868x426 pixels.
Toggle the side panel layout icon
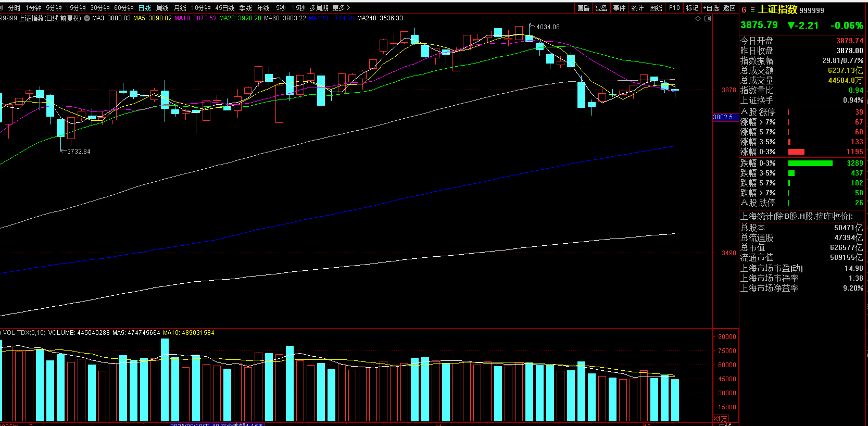[x=708, y=19]
